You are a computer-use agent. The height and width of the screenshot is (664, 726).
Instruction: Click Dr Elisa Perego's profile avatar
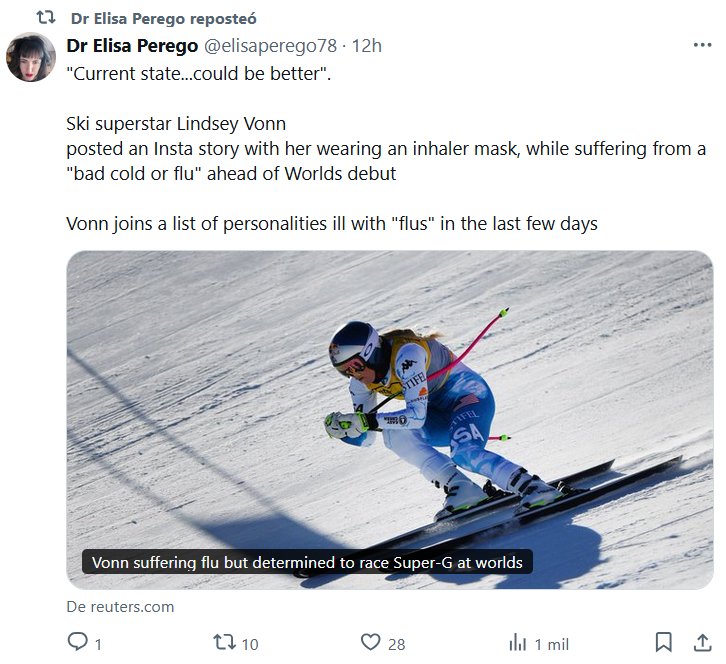pyautogui.click(x=31, y=58)
